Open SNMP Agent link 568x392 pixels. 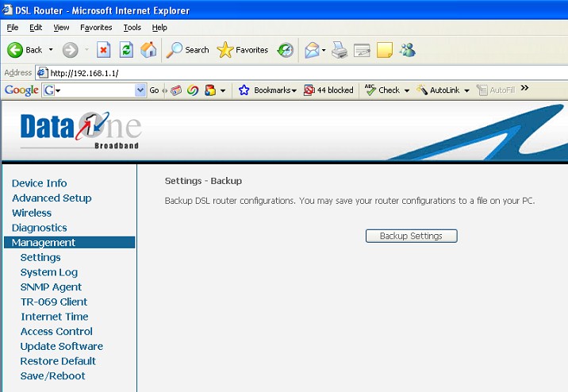51,287
